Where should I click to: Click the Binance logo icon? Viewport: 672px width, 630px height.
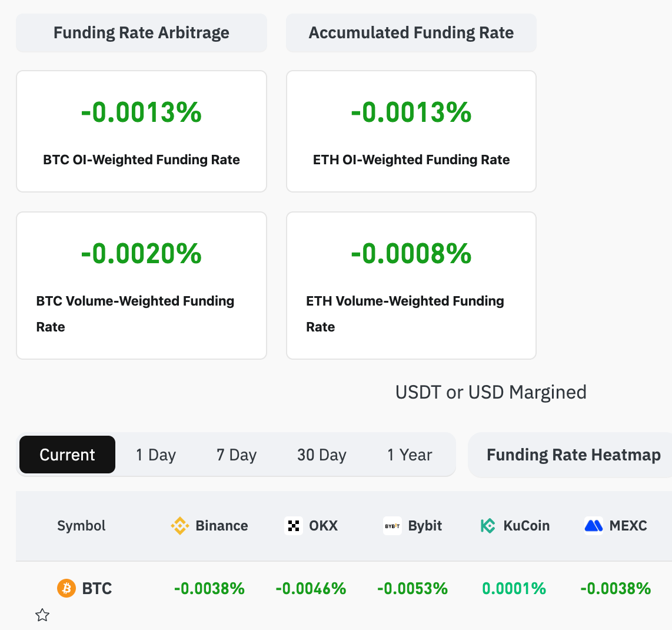click(179, 526)
